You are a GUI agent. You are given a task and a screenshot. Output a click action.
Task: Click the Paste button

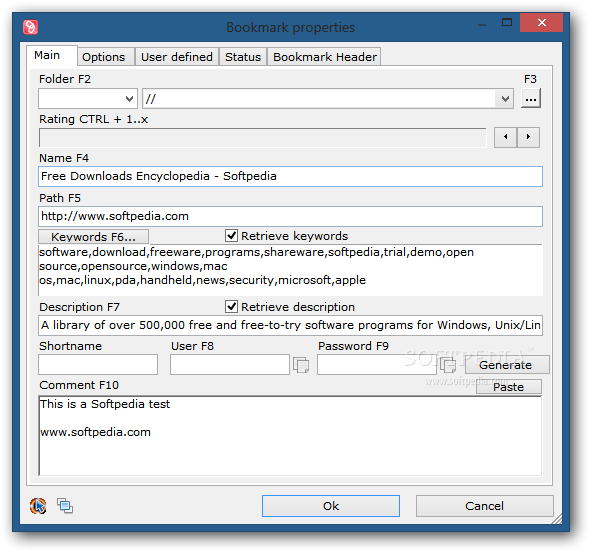tap(509, 387)
